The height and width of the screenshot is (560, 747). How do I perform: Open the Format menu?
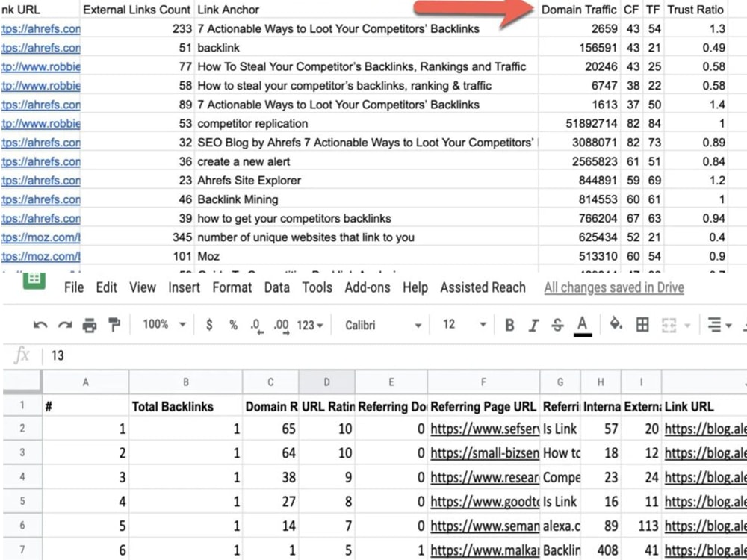(x=232, y=287)
